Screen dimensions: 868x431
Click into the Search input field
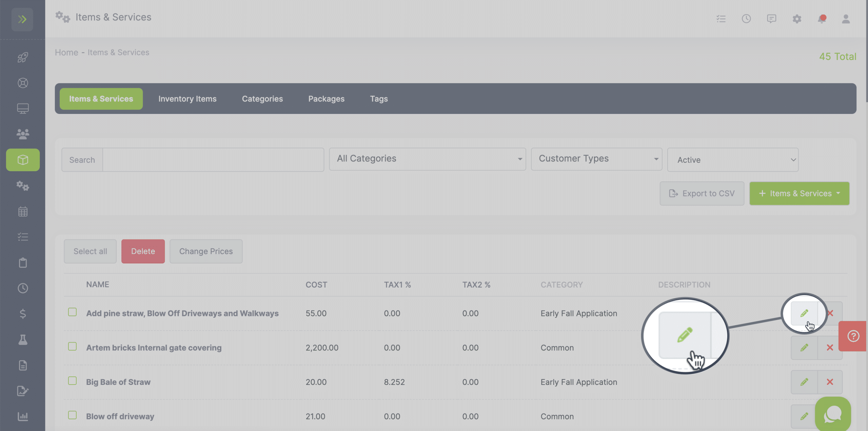[x=213, y=160]
